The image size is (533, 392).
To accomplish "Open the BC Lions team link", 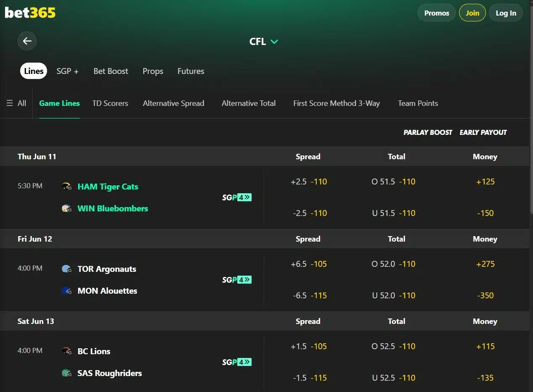I will click(x=94, y=351).
